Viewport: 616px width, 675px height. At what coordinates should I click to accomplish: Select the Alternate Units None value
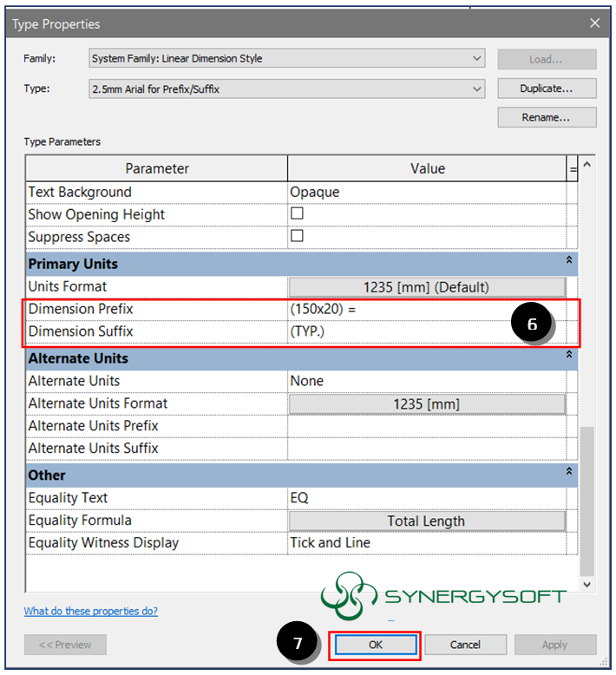427,381
